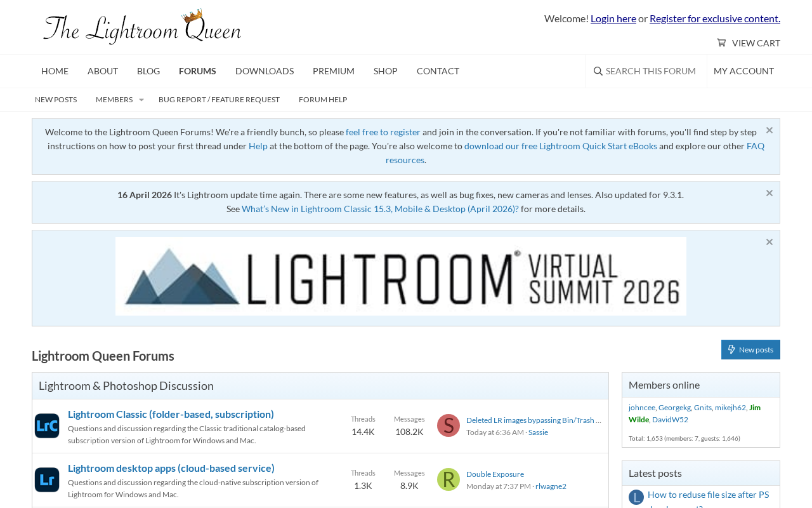Screen dimensions: 812x508
Task: Dismiss the welcome notice banner
Action: coord(769,130)
